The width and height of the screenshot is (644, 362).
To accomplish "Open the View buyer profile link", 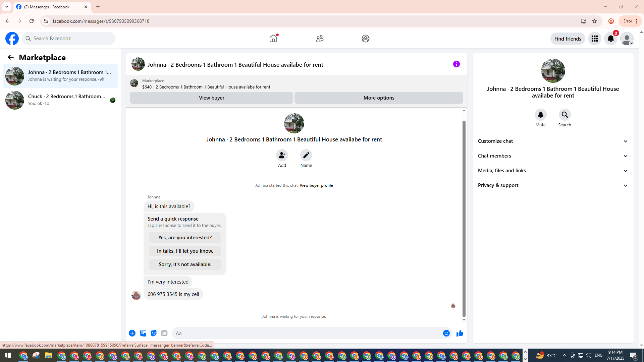I will tap(316, 185).
